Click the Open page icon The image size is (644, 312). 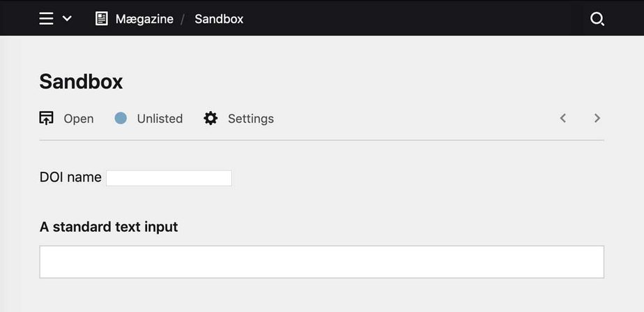click(x=47, y=118)
